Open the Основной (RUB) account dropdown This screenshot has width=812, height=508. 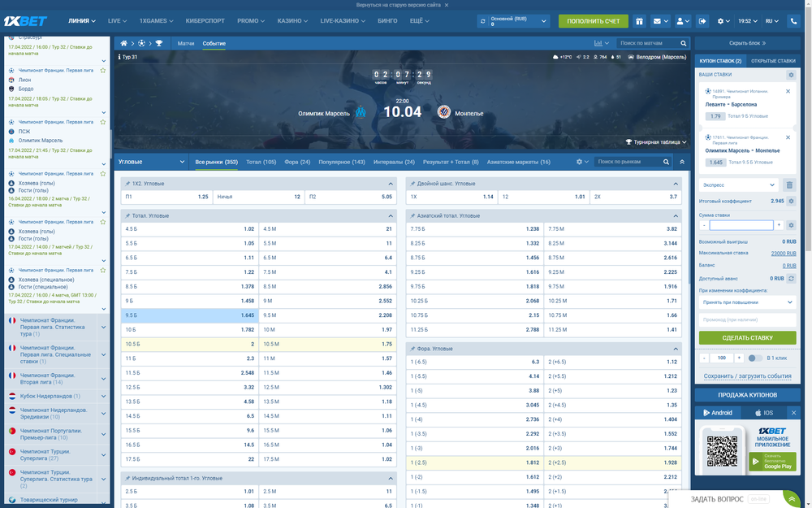pos(512,21)
